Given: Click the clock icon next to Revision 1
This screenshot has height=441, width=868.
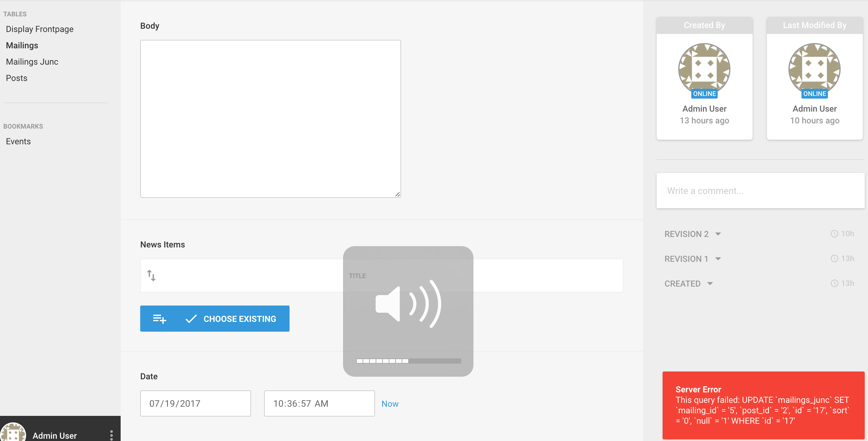Looking at the screenshot, I should click(834, 259).
